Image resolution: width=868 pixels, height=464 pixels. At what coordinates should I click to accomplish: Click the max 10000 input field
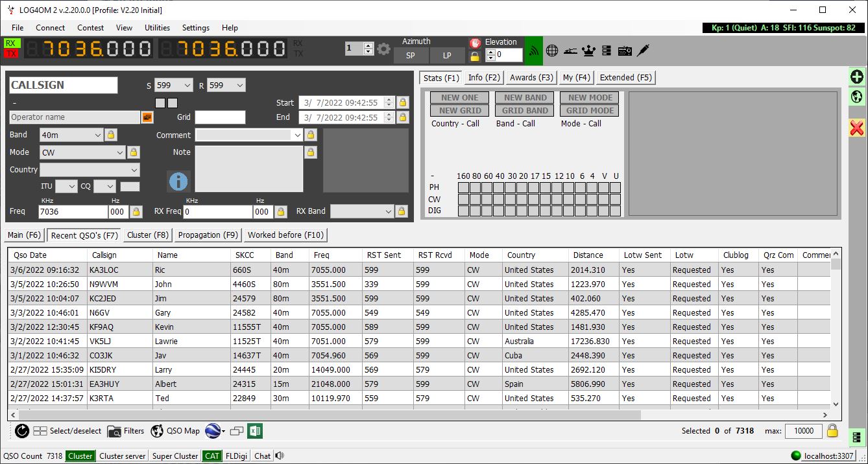coord(804,431)
